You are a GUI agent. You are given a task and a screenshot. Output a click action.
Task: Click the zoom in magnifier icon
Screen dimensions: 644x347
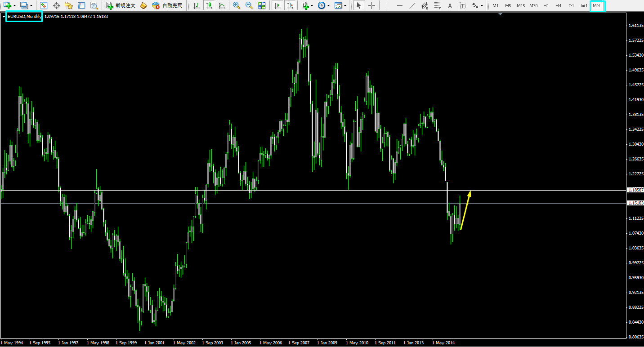(x=236, y=5)
